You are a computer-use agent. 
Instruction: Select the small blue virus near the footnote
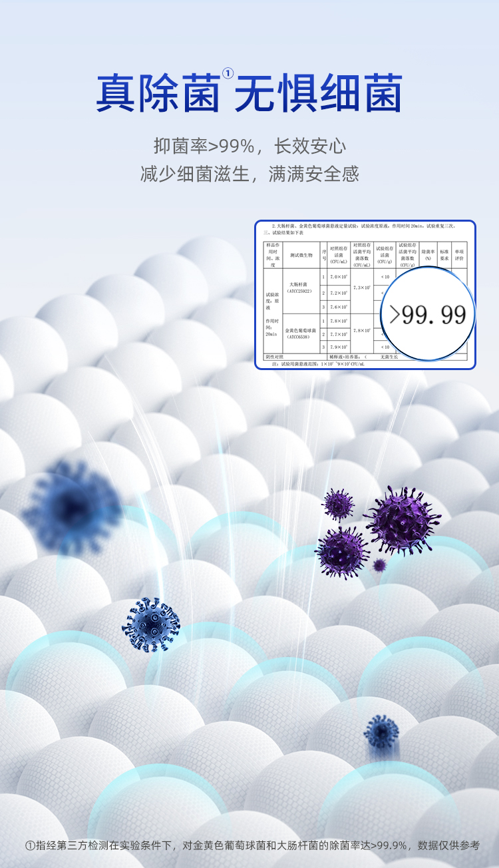click(381, 732)
